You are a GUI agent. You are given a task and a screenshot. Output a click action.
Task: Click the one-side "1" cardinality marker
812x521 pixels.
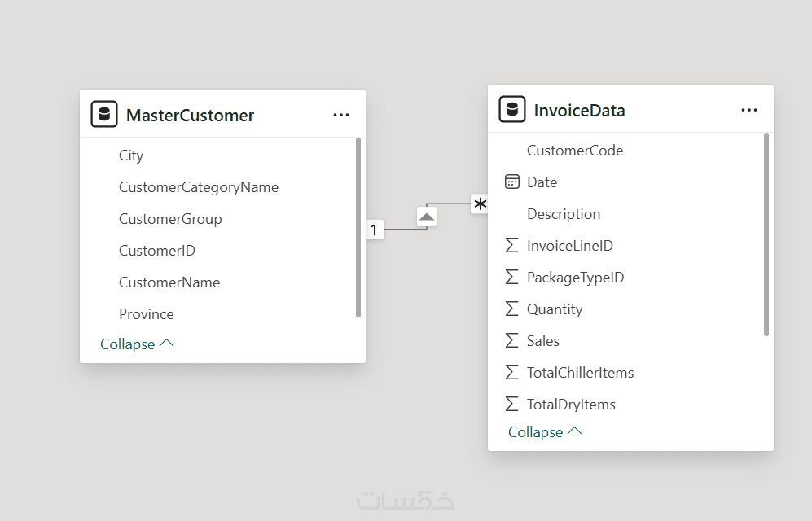point(374,230)
